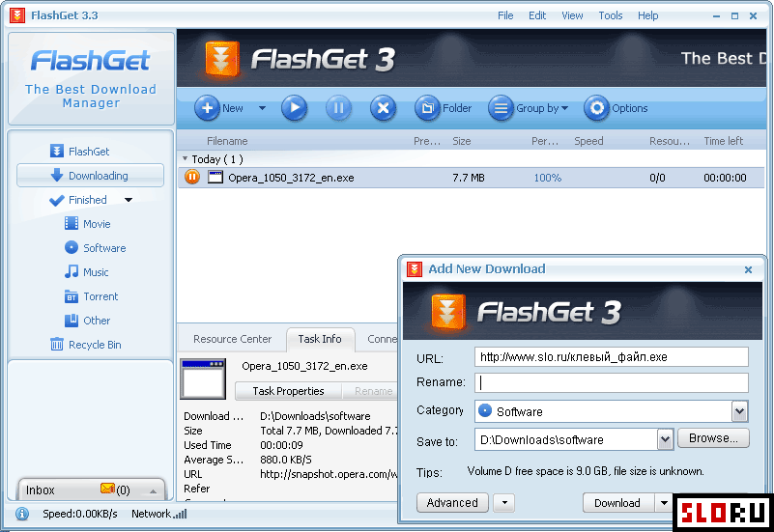Open the Tools menu
774x532 pixels.
pos(610,15)
